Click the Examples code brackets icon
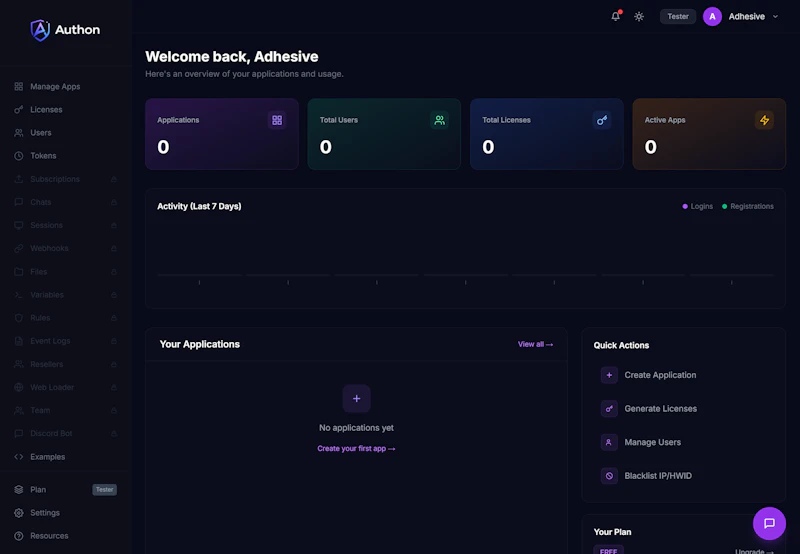Viewport: 800px width, 554px height. coord(19,457)
